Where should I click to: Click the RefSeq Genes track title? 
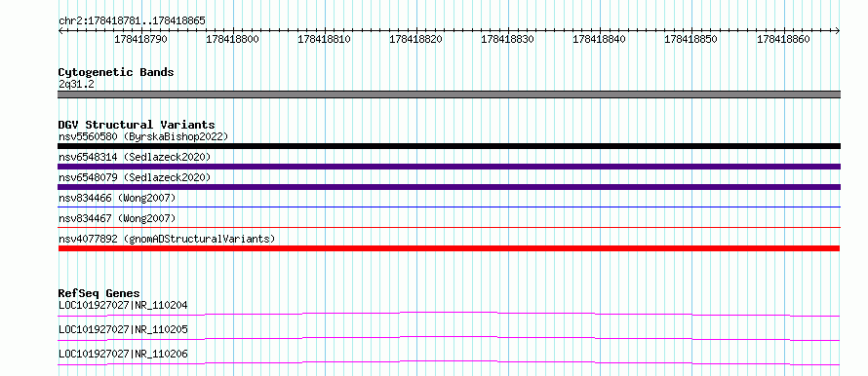(x=99, y=293)
